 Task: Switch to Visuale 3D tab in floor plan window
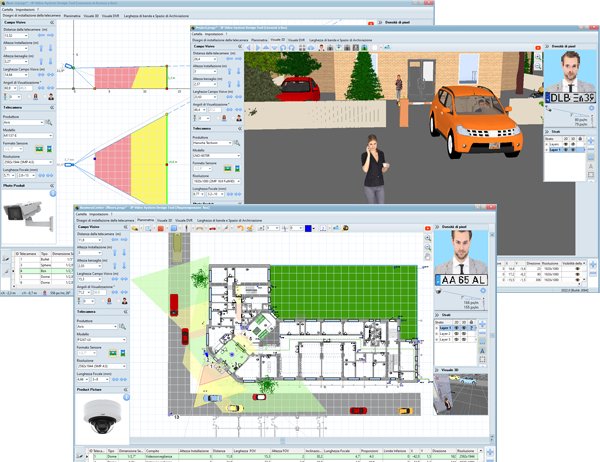point(164,220)
